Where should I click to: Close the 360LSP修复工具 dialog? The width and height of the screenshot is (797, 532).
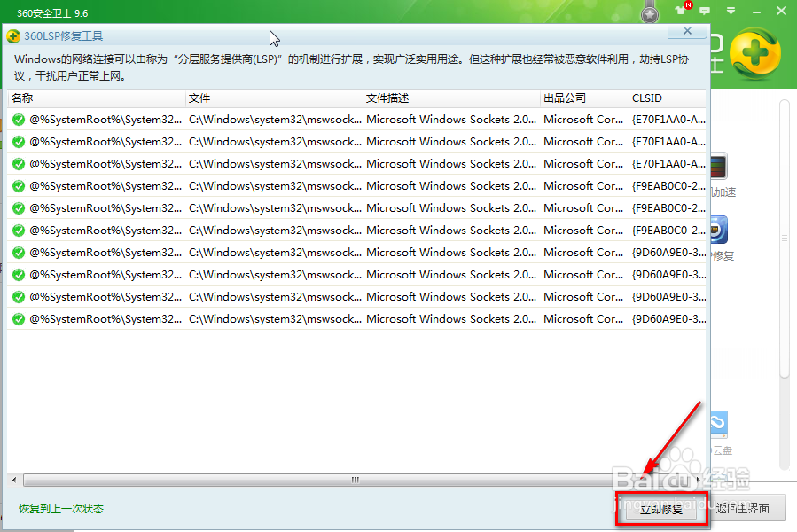687,30
